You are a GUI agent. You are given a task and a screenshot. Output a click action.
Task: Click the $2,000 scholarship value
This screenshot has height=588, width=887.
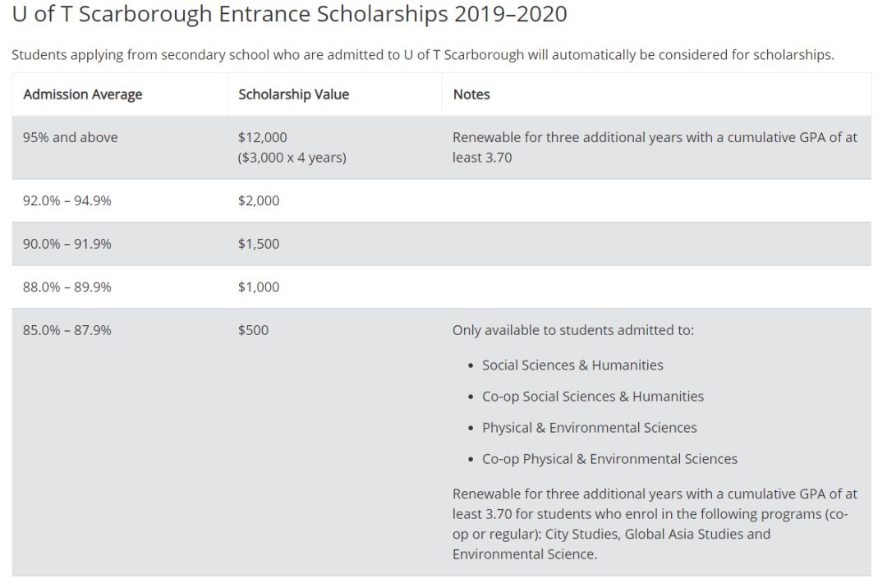point(259,200)
